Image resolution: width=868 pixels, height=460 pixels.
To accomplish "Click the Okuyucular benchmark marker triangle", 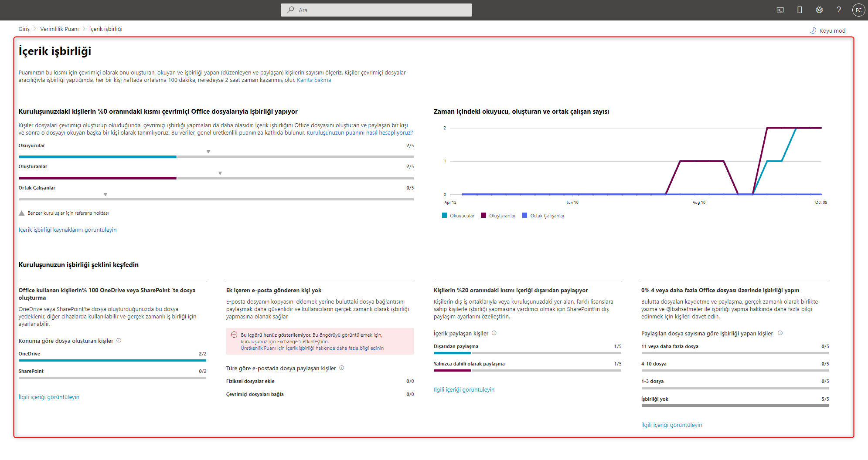I will pyautogui.click(x=208, y=152).
